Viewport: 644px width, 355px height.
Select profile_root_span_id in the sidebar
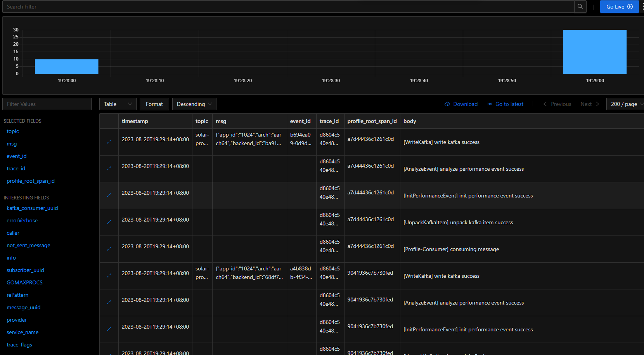click(31, 181)
